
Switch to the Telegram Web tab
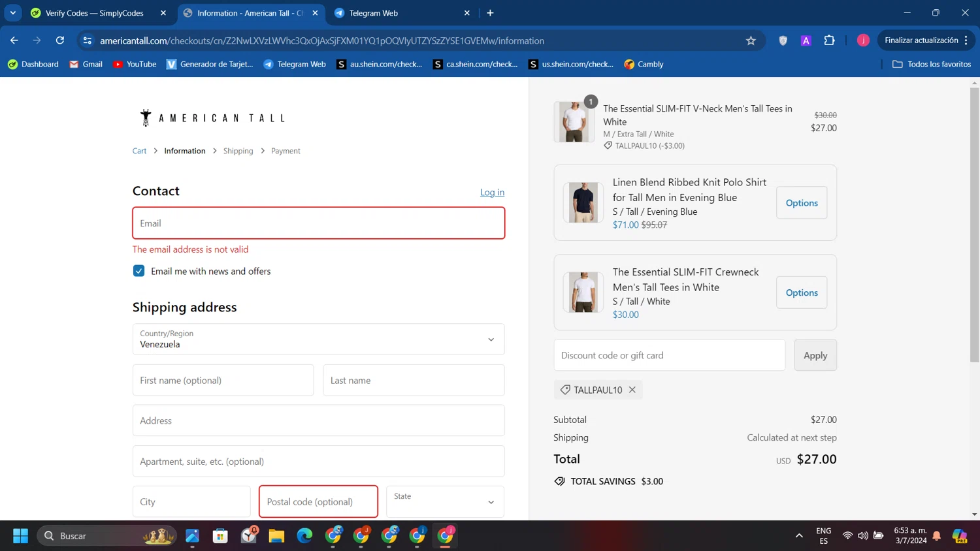point(402,13)
